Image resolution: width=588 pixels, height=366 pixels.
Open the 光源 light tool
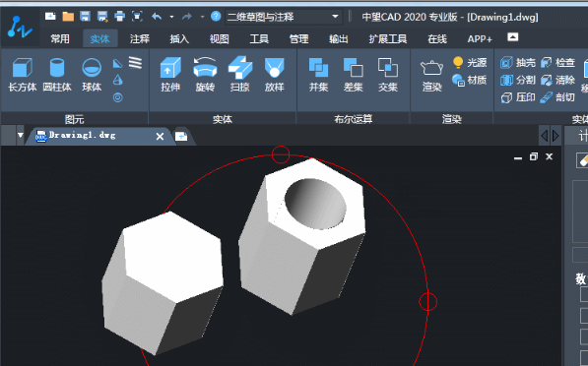pyautogui.click(x=470, y=62)
